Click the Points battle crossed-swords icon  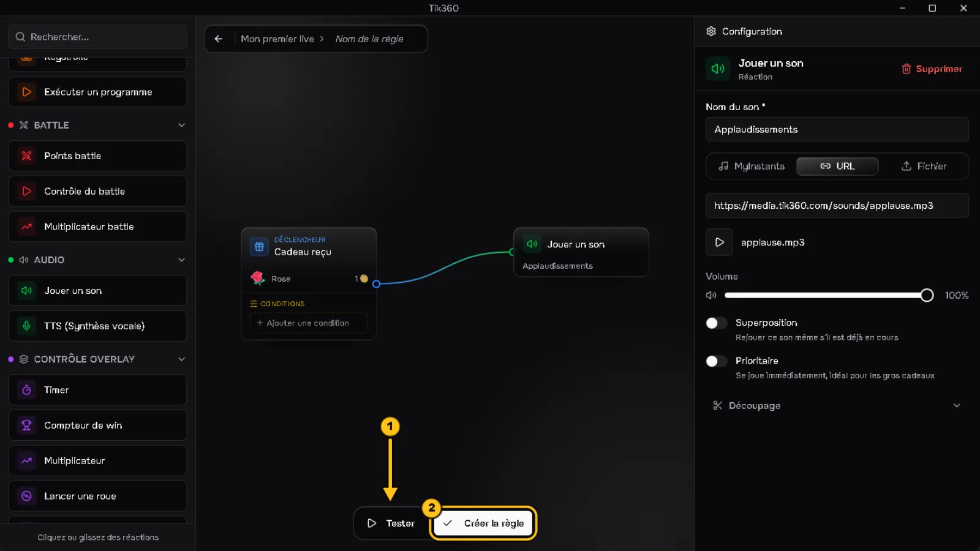26,156
